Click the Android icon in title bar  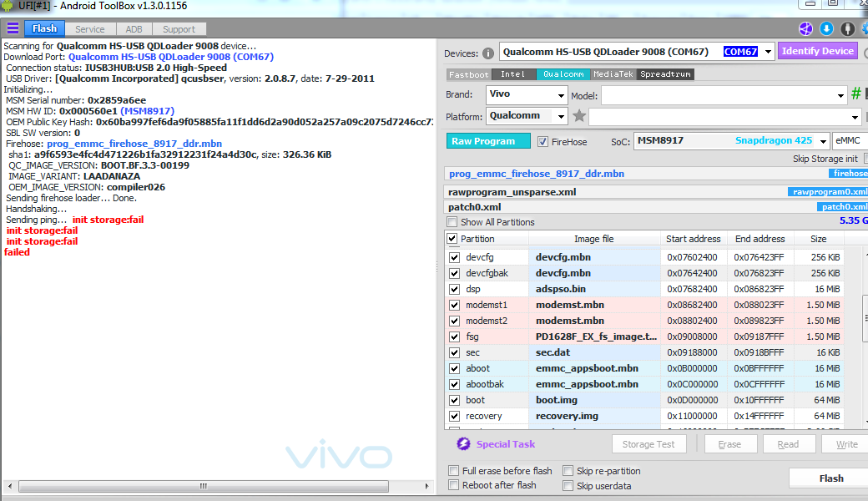click(x=8, y=6)
